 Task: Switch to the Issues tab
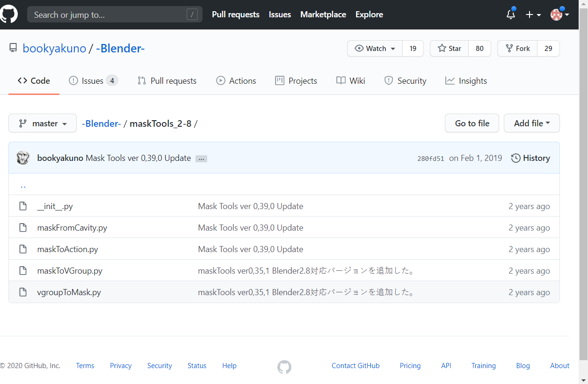click(x=93, y=81)
